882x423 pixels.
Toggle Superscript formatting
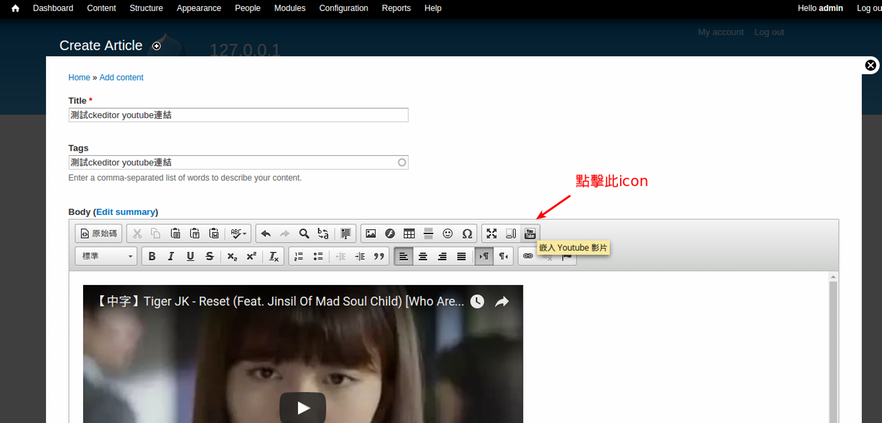coord(251,256)
